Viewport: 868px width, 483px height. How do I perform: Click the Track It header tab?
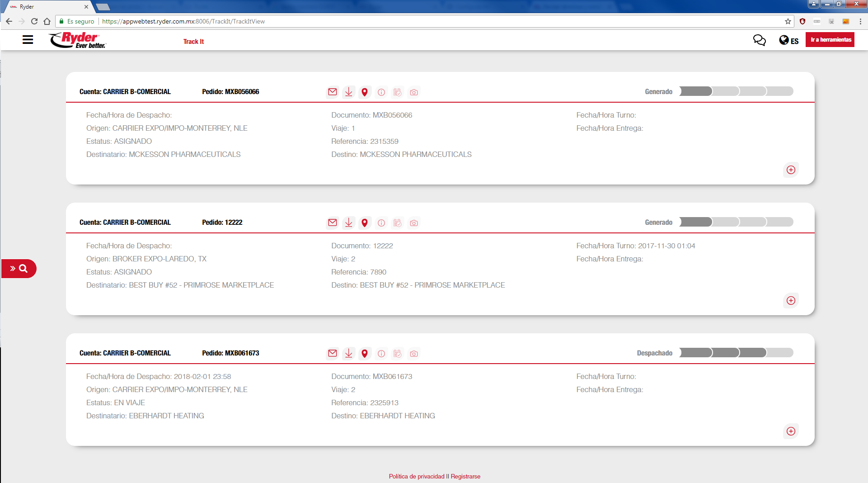193,42
